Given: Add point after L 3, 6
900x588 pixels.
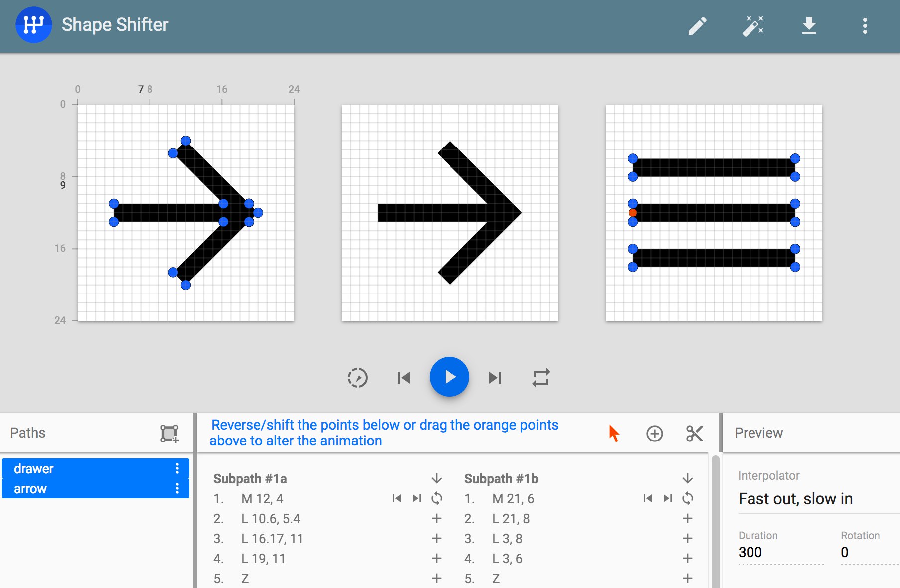Looking at the screenshot, I should pyautogui.click(x=688, y=558).
